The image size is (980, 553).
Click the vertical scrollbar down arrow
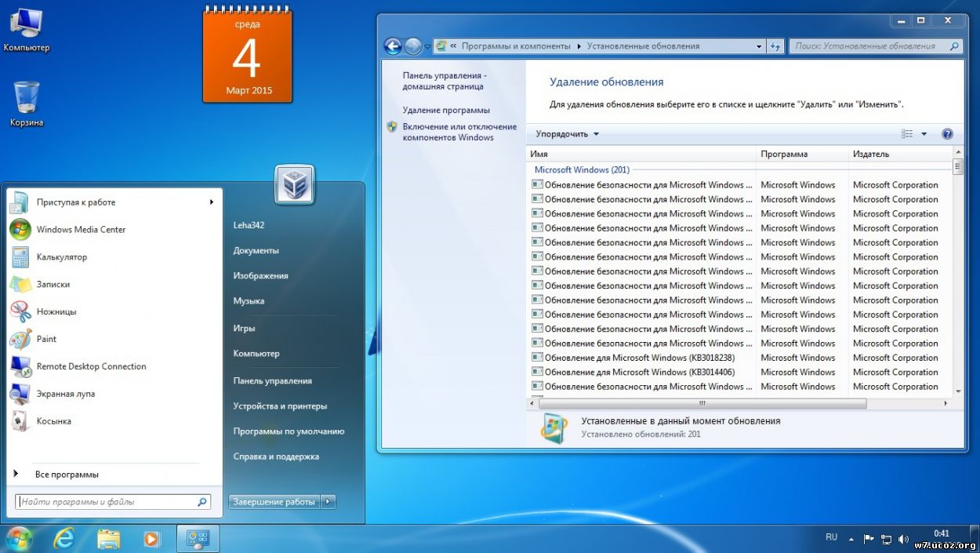pos(958,390)
